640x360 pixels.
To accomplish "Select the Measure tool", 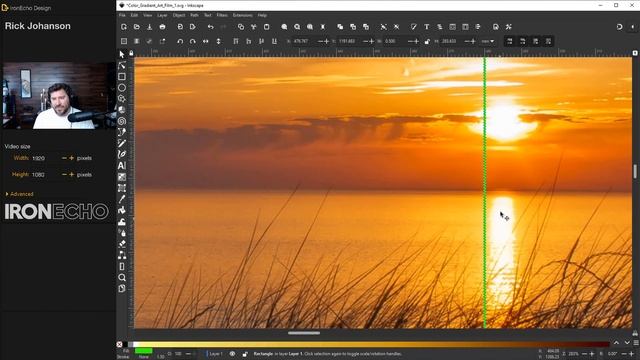I will point(122,266).
